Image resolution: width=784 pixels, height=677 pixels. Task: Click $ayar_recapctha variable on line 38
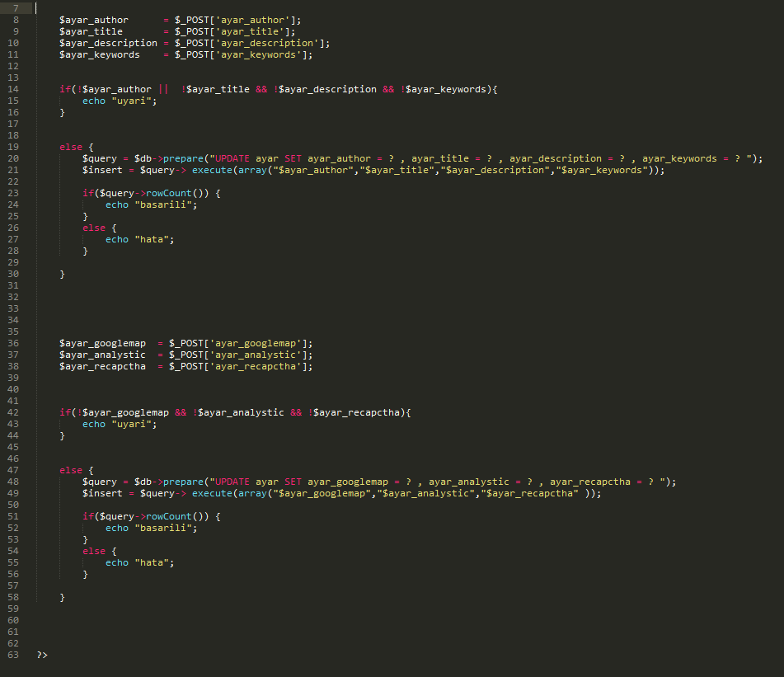click(x=102, y=366)
